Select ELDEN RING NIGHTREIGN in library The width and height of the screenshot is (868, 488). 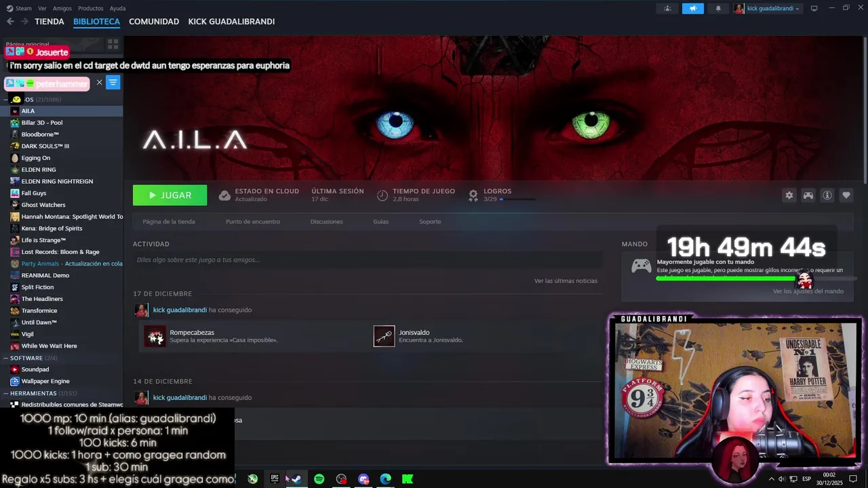coord(61,182)
